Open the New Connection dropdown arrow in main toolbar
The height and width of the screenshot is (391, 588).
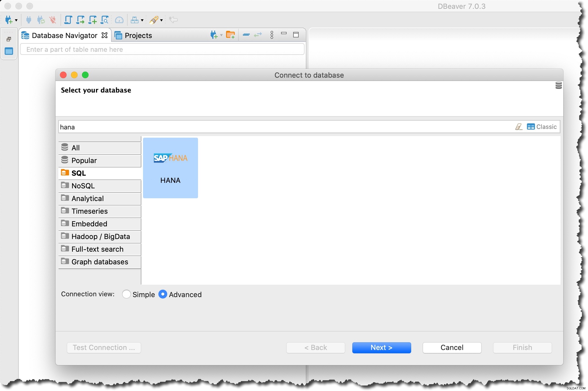(17, 20)
